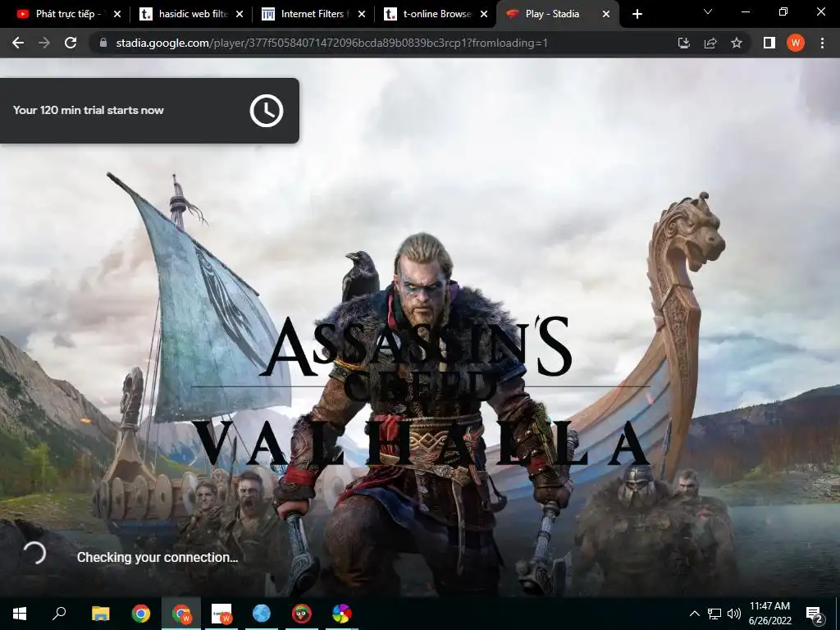Open Windows taskbar search
This screenshot has width=840, height=630.
click(x=59, y=614)
